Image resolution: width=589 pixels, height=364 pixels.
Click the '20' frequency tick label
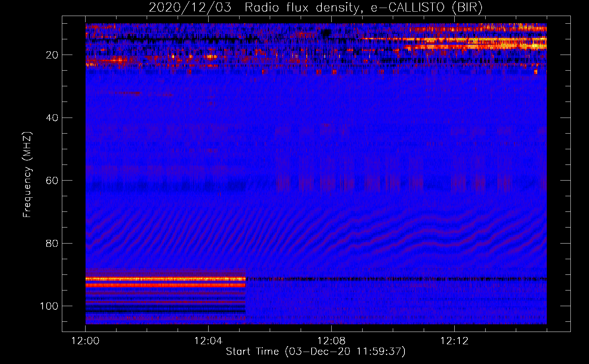tap(52, 55)
